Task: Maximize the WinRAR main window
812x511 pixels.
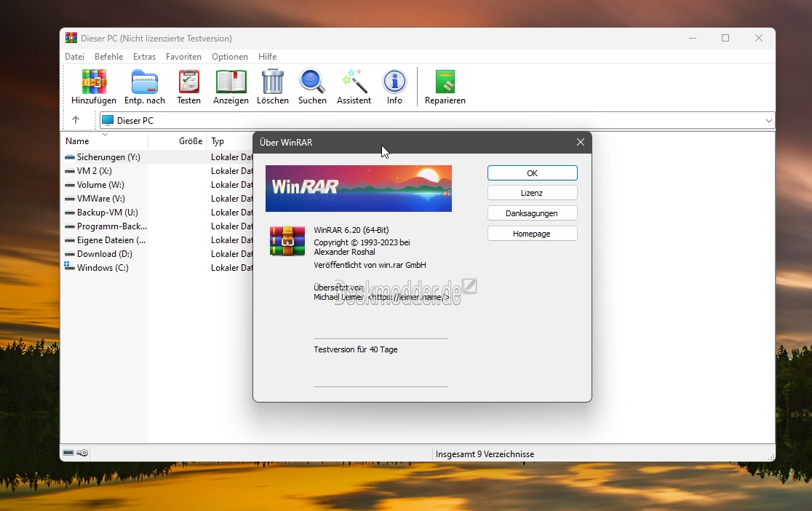Action: click(725, 38)
